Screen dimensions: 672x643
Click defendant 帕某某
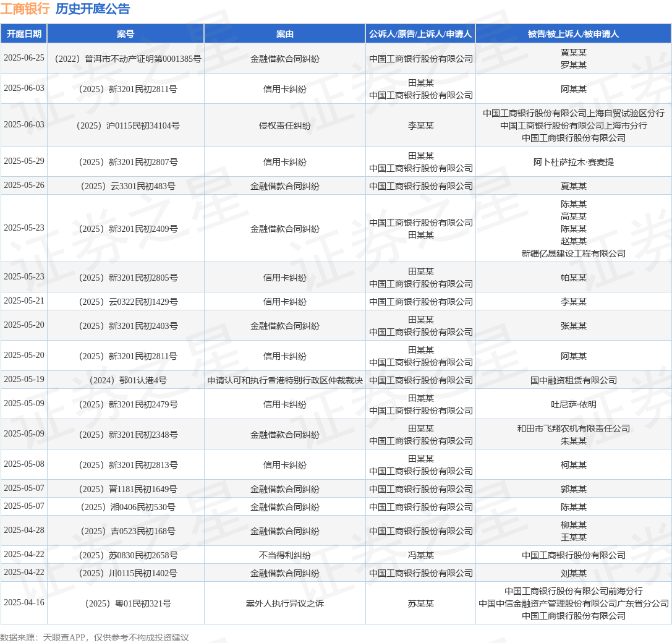coord(574,278)
